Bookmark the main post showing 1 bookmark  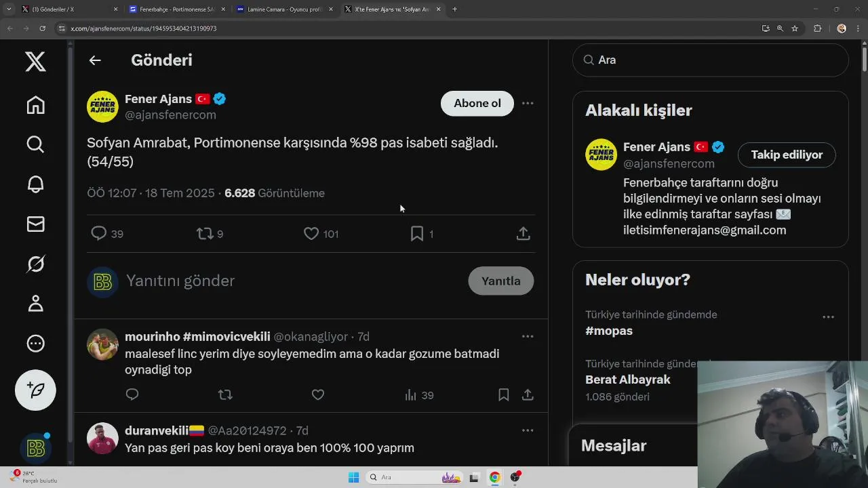click(421, 234)
